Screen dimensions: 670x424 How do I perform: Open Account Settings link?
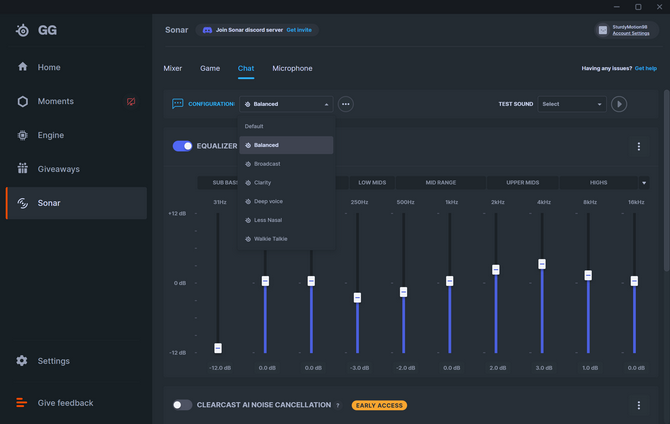pos(631,33)
